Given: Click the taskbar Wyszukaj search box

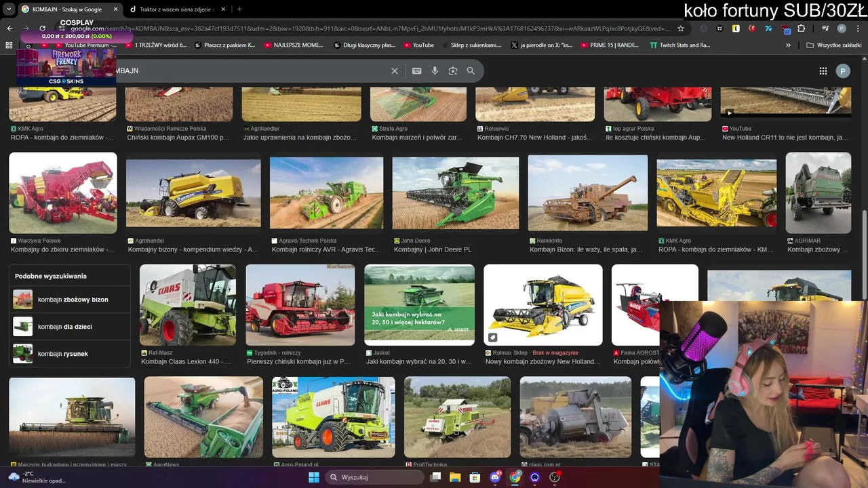Looking at the screenshot, I should pyautogui.click(x=375, y=477).
